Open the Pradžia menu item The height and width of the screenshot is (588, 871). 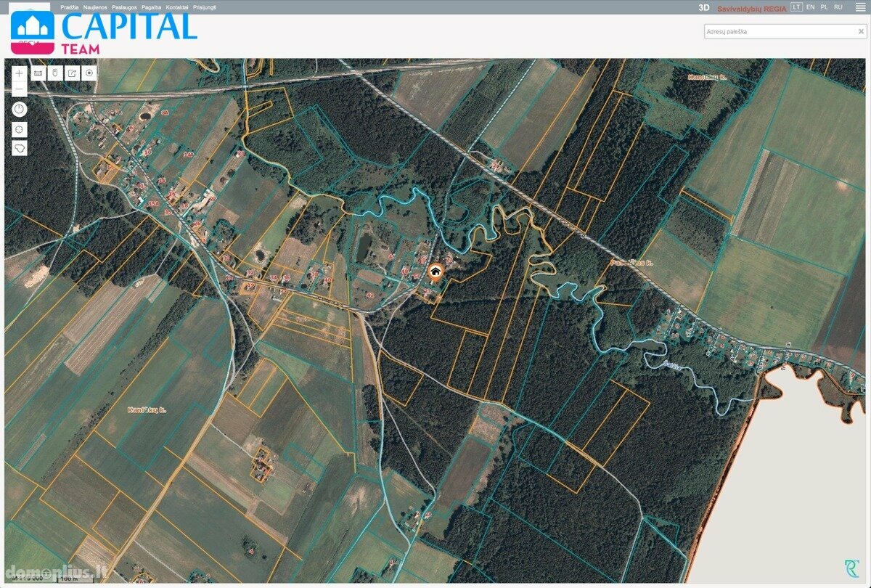[x=70, y=7]
